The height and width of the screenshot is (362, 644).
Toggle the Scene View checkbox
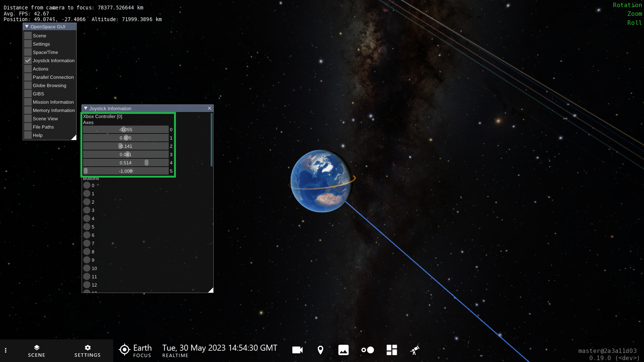coord(28,118)
